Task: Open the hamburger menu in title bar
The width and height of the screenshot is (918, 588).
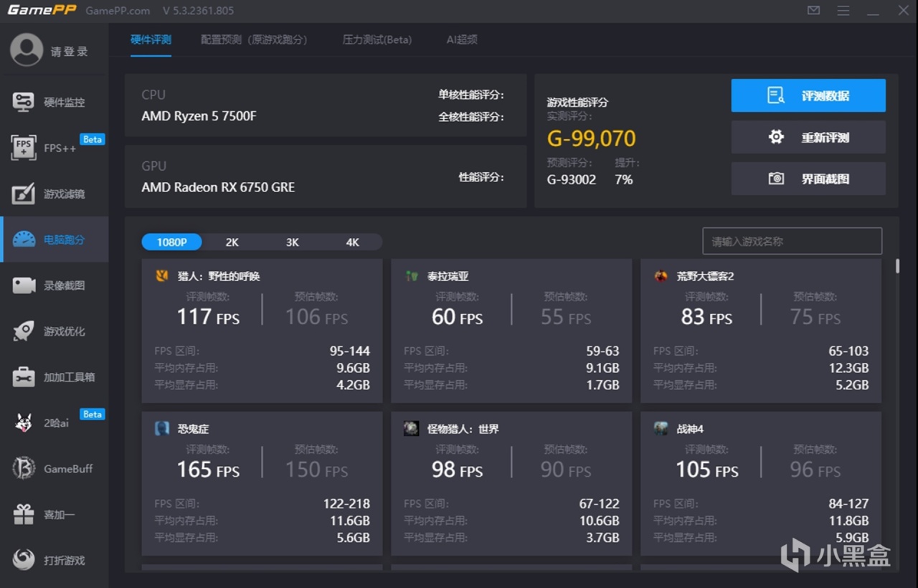Action: pyautogui.click(x=843, y=11)
